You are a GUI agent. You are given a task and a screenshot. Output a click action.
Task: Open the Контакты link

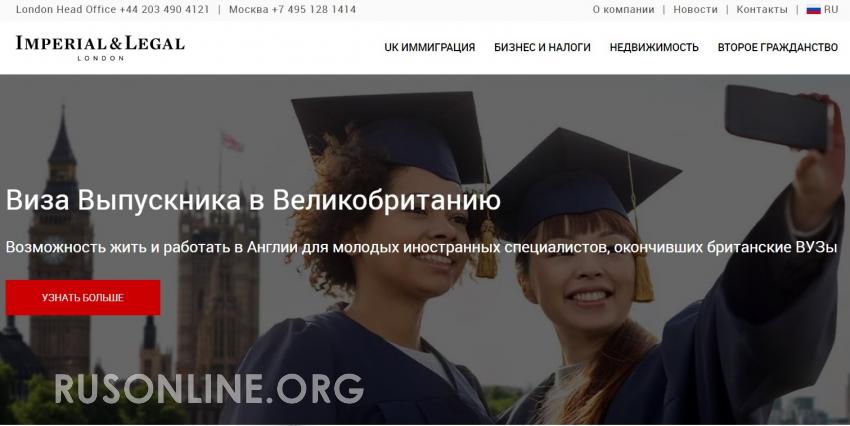[762, 10]
